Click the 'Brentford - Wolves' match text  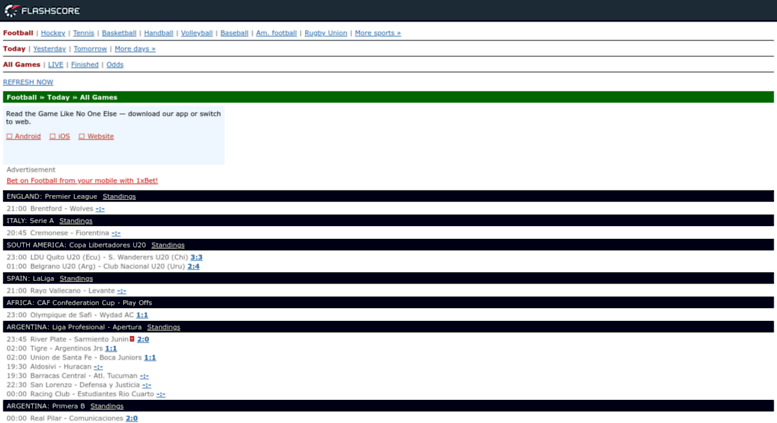(x=61, y=209)
